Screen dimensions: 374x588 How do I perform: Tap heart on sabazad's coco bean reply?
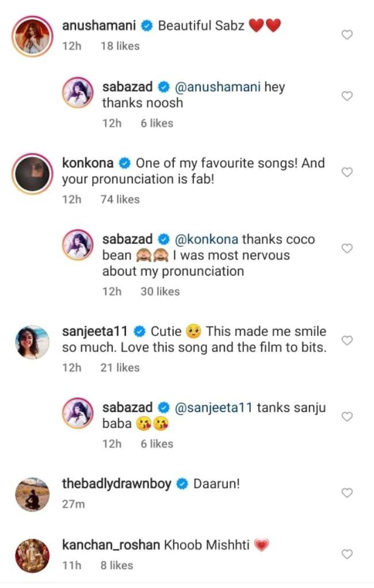click(x=347, y=248)
